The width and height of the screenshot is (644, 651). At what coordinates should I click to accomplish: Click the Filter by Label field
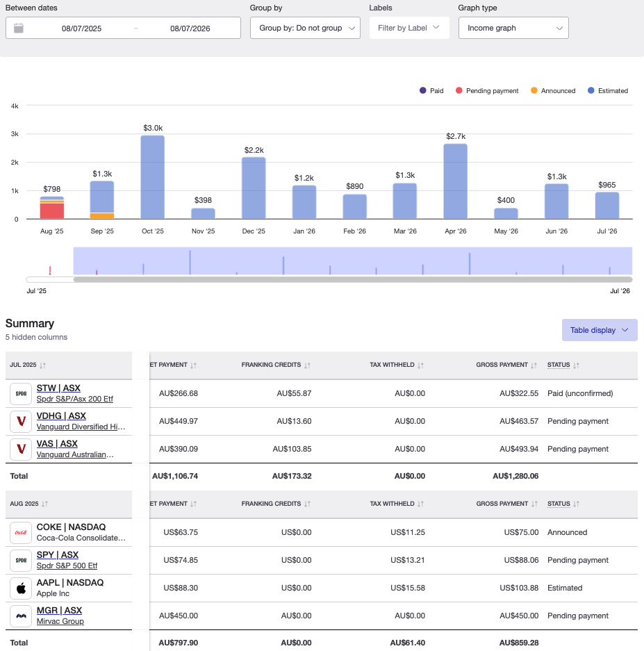click(x=409, y=28)
